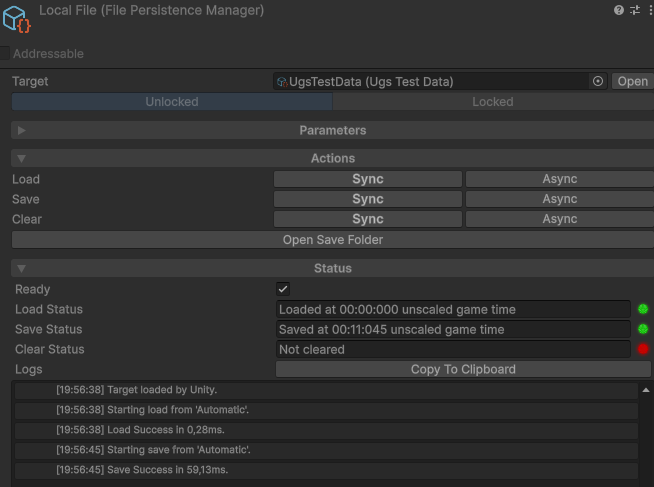654x487 pixels.
Task: Click the Load Status label
Action: point(49,309)
